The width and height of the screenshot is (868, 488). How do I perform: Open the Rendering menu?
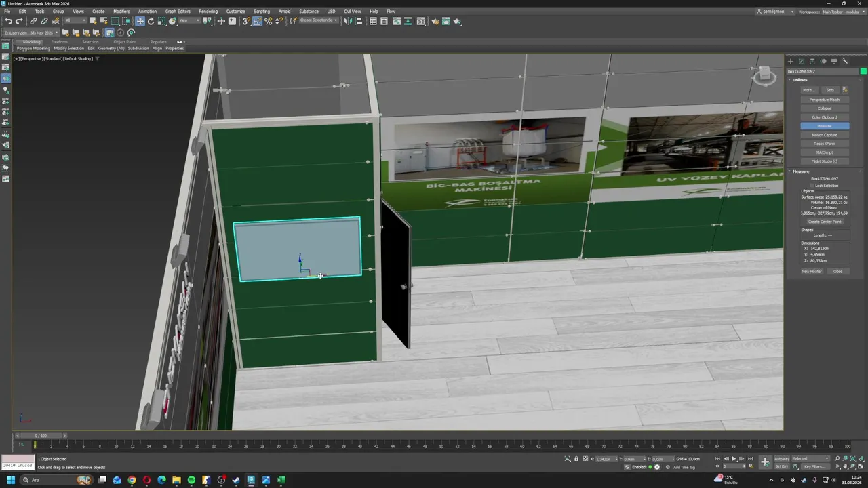(x=208, y=12)
